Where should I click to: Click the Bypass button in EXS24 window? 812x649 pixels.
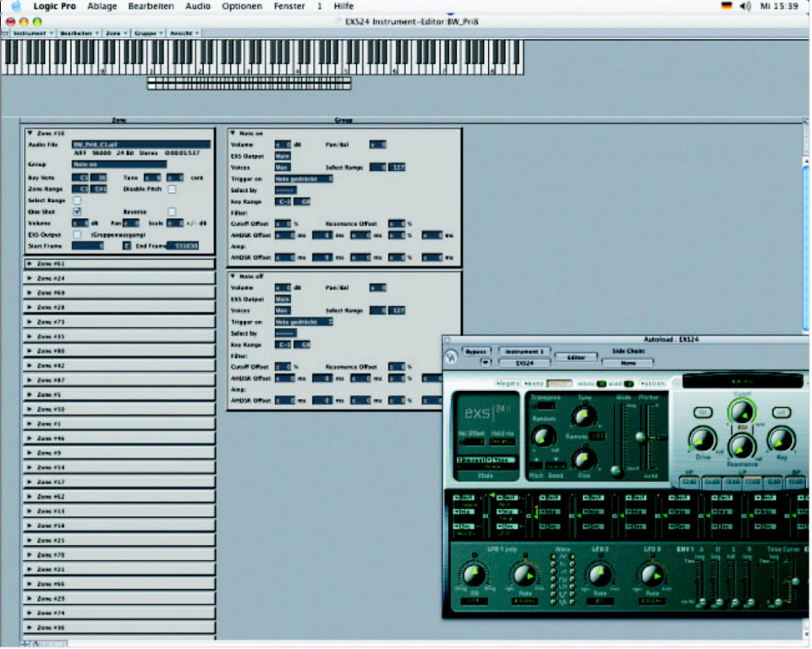(x=475, y=352)
